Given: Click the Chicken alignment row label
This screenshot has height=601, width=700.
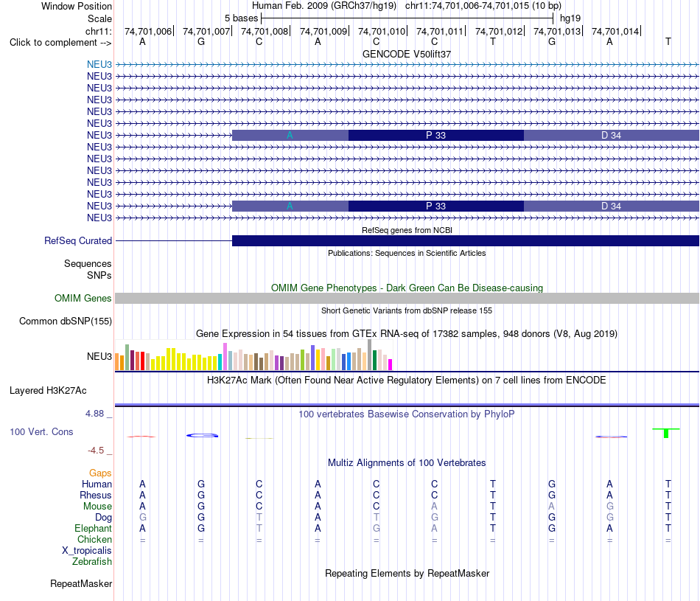Looking at the screenshot, I should (94, 539).
